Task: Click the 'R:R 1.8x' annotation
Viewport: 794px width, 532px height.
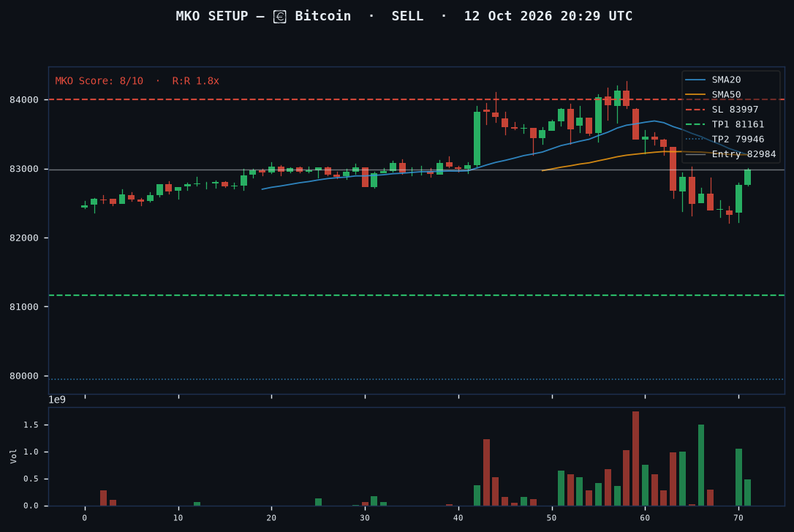Action: click(x=195, y=81)
